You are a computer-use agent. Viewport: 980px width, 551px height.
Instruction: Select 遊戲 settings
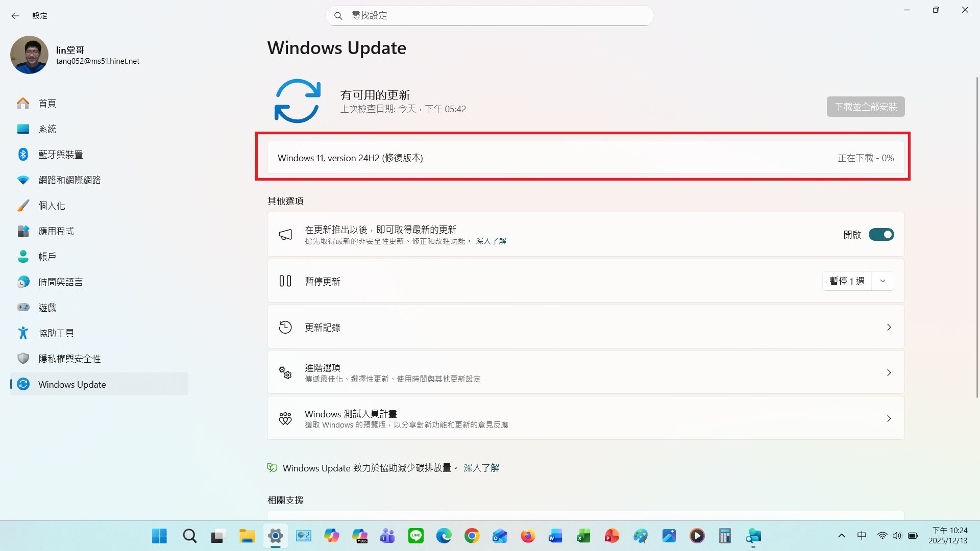[x=47, y=307]
